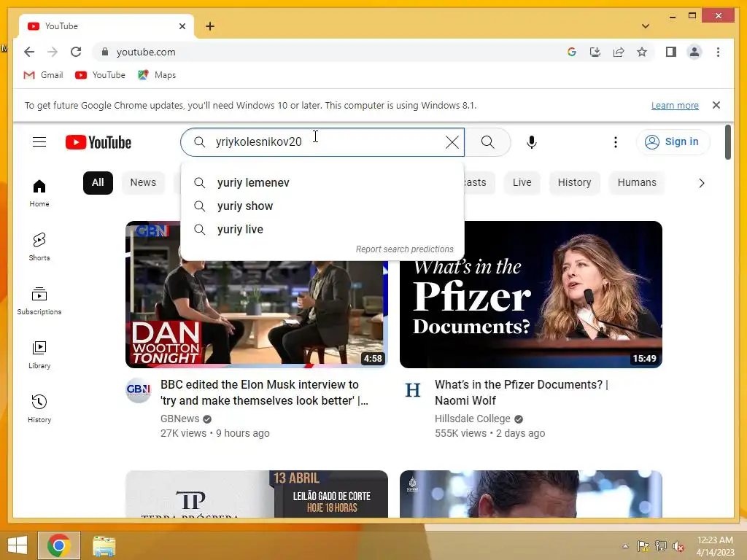Click the GBNews channel avatar
This screenshot has width=747, height=560.
point(138,390)
